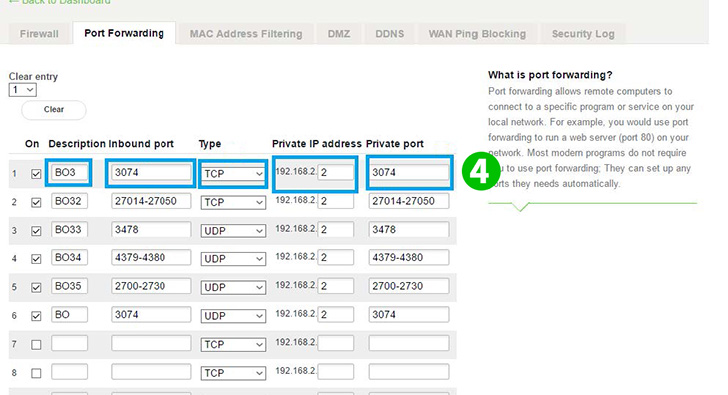Open the DMZ tab
Image resolution: width=728 pixels, height=395 pixels.
(x=338, y=34)
